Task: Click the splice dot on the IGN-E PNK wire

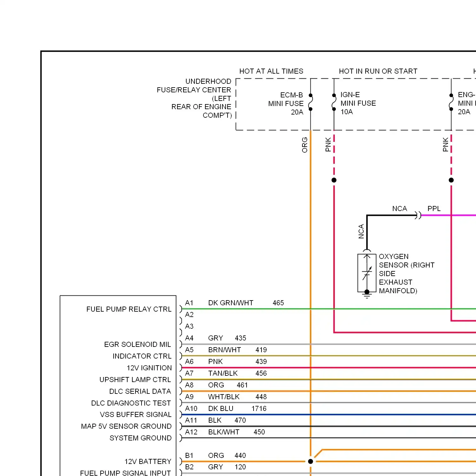Action: click(334, 180)
